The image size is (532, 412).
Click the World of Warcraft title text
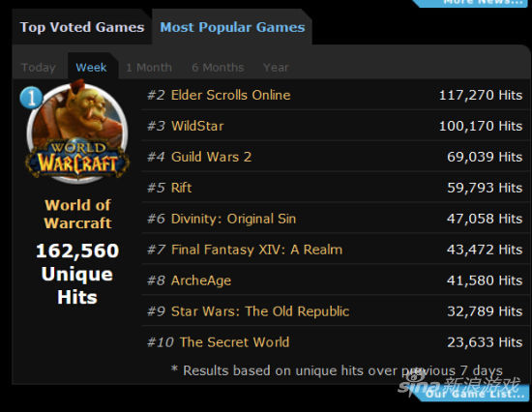[x=78, y=214]
